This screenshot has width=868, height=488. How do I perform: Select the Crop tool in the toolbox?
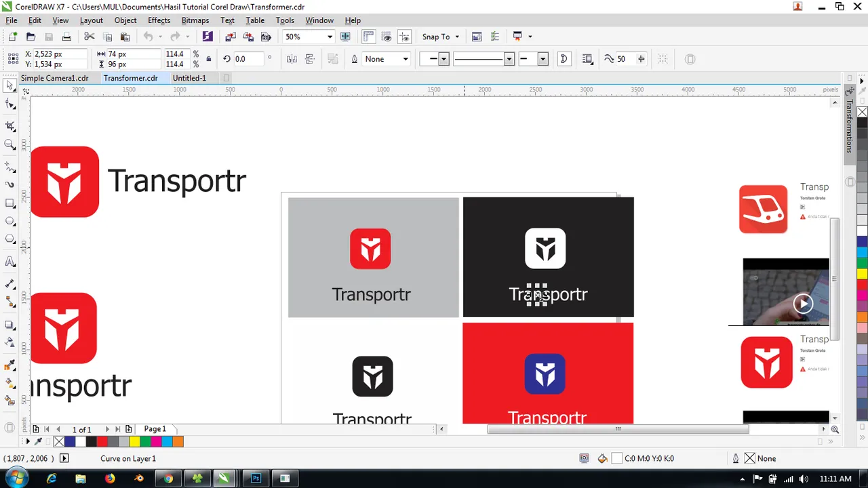coord(9,126)
